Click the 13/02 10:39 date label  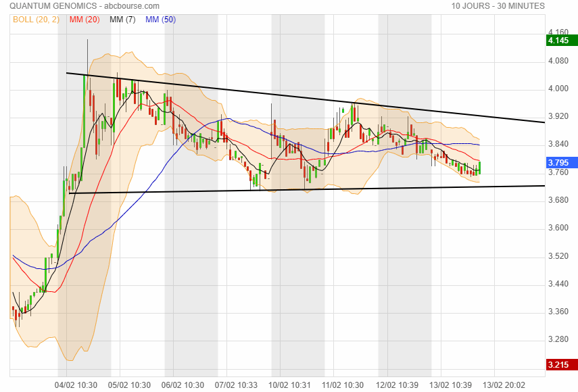point(450,385)
